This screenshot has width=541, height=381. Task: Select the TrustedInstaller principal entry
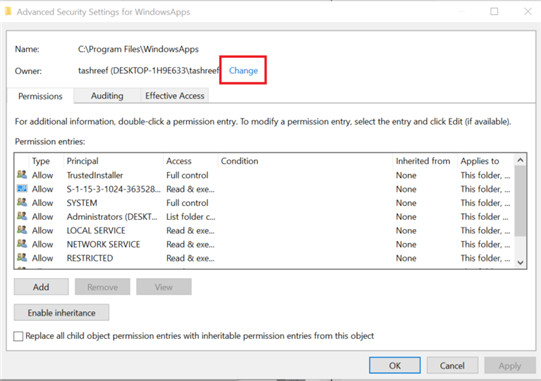(x=95, y=175)
